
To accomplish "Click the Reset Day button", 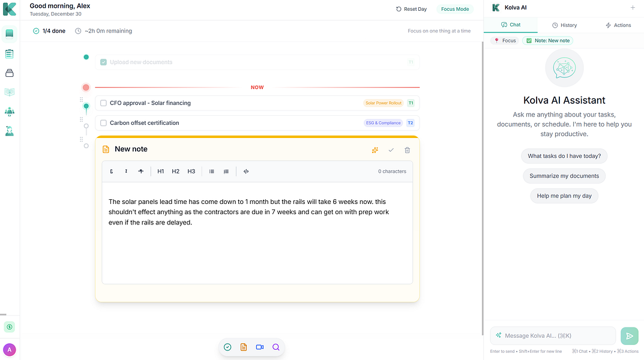I will [411, 9].
